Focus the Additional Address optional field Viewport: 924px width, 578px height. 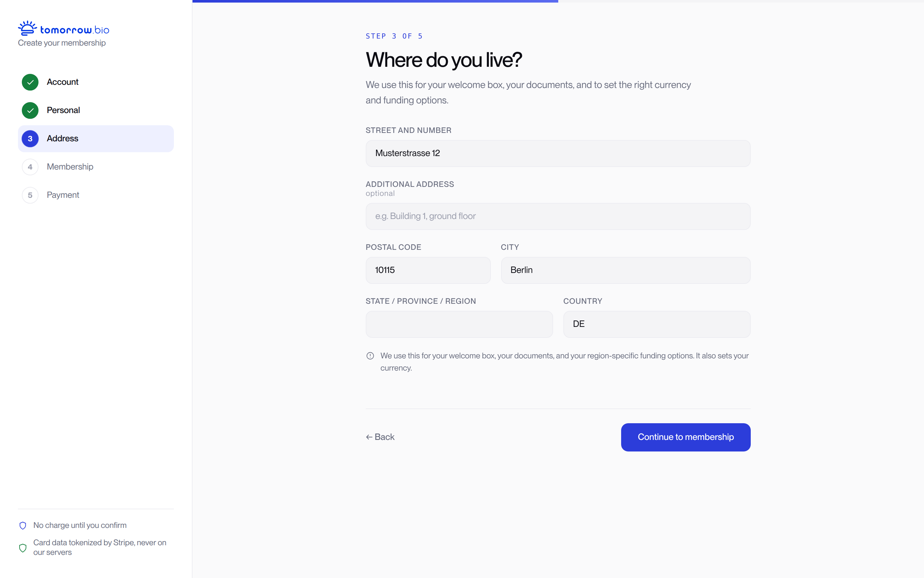[x=558, y=216]
